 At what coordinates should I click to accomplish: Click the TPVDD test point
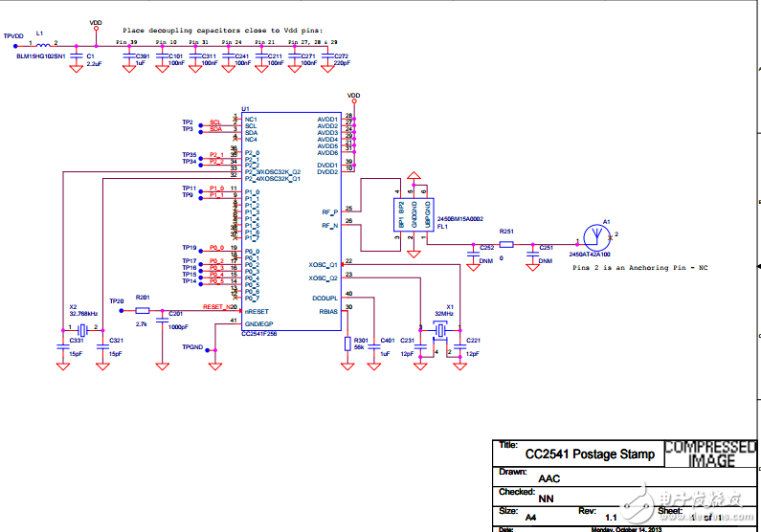pyautogui.click(x=13, y=35)
